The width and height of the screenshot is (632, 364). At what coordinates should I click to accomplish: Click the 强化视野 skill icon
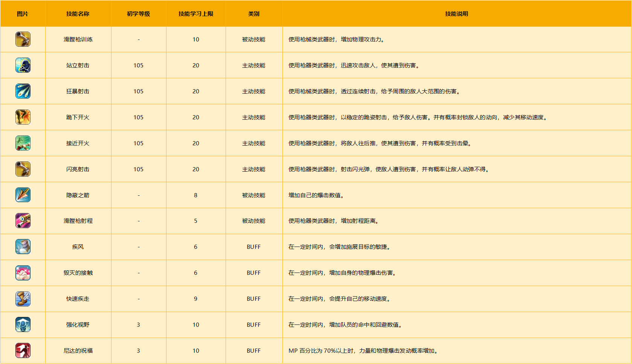pos(23,324)
